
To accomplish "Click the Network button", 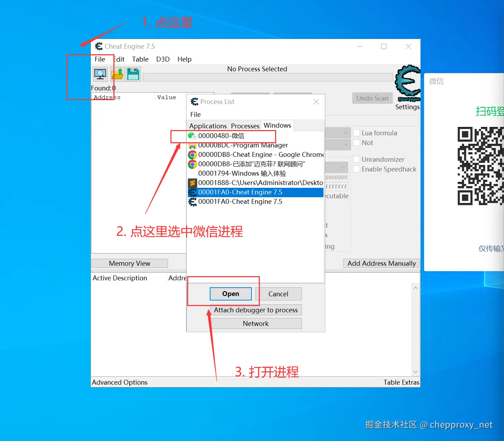I will [256, 323].
